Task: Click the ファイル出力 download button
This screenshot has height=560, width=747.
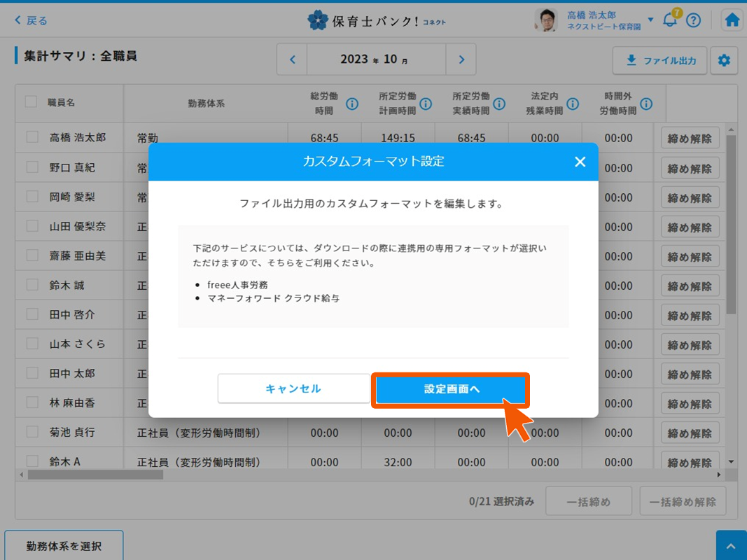Action: 659,61
